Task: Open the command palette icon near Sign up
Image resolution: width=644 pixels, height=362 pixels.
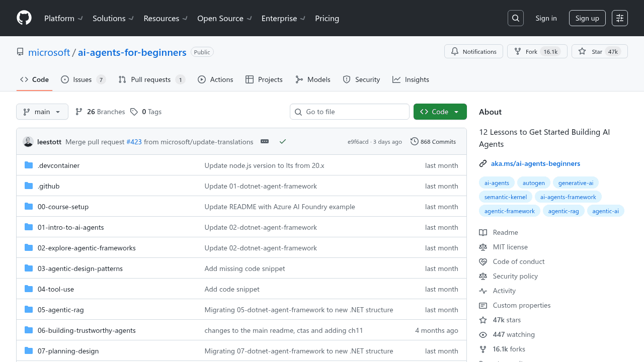Action: click(x=619, y=18)
